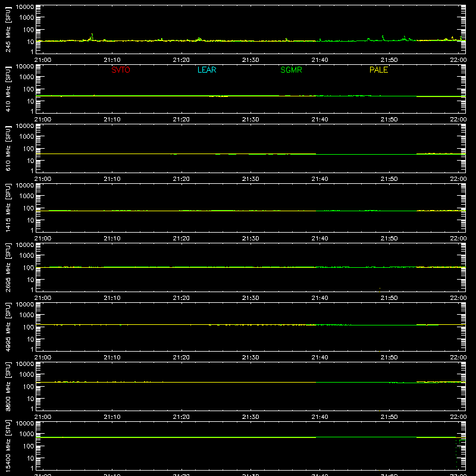476x476 pixels.
Task: Select the 1415 MHz [SFU] axis title
Action: pos(8,208)
